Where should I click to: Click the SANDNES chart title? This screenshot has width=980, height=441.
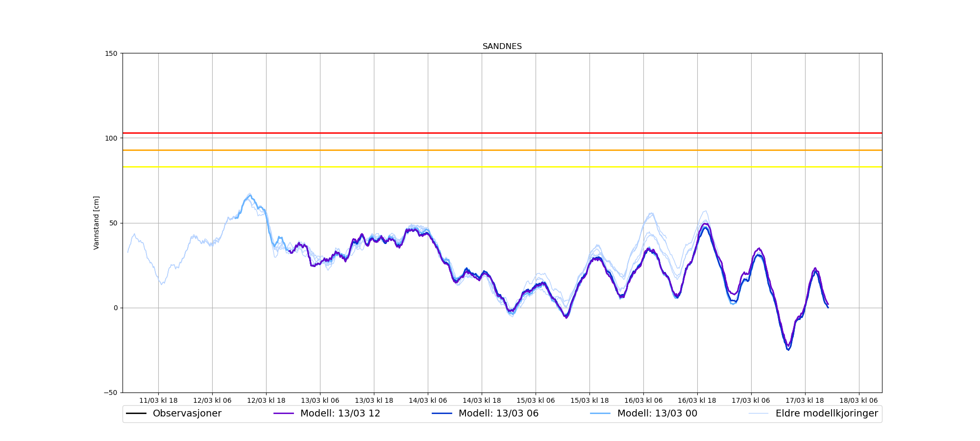pos(502,47)
